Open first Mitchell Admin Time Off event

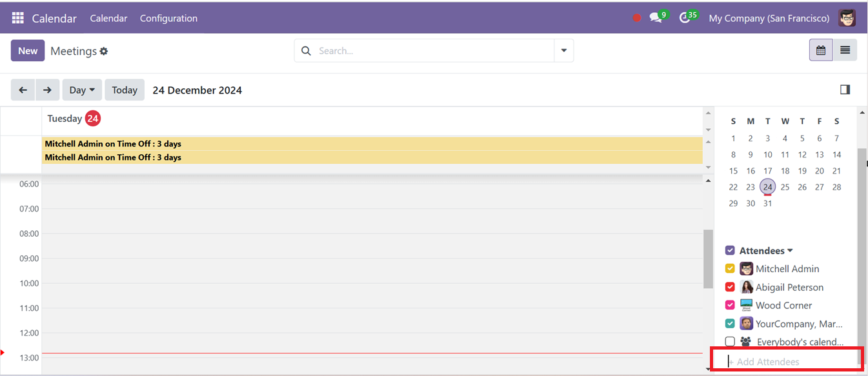372,144
